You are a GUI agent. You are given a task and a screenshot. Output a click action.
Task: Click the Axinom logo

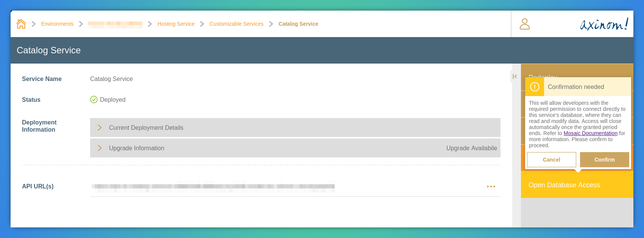click(x=604, y=24)
